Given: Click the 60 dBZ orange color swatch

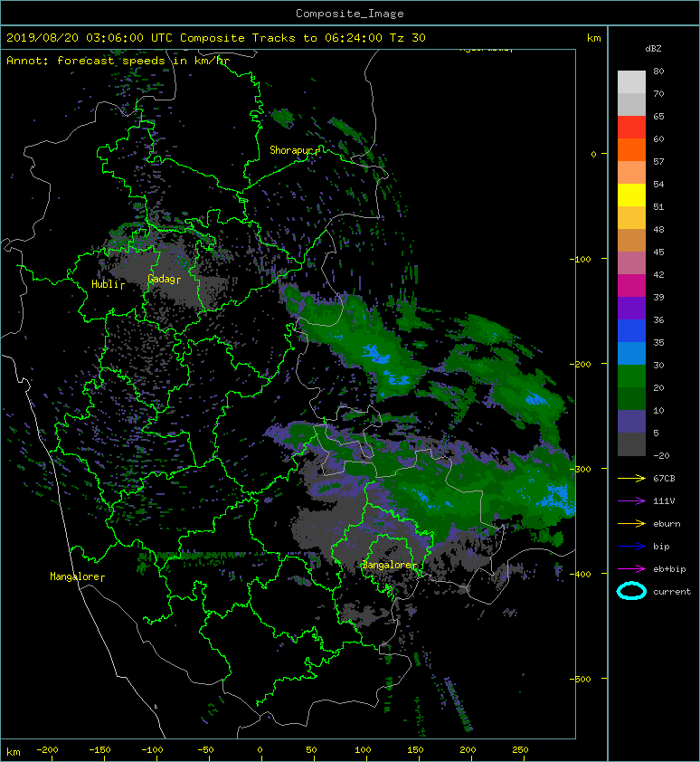Looking at the screenshot, I should tap(631, 149).
